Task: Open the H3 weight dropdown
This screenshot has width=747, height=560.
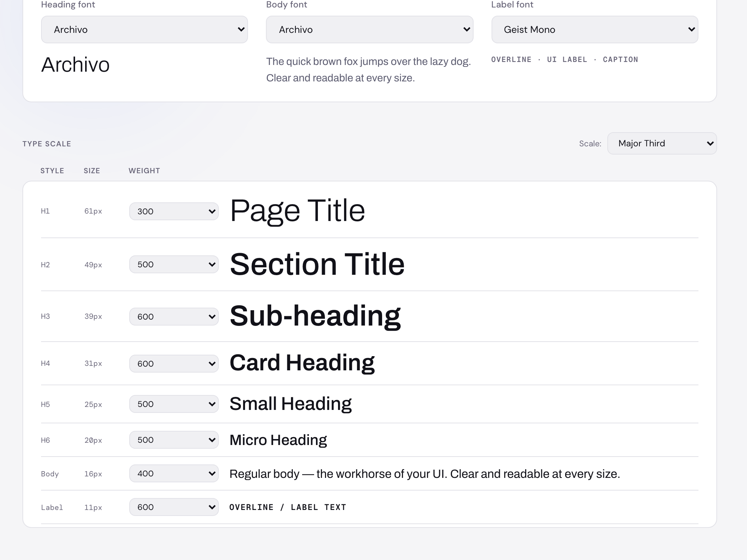Action: coord(174,317)
